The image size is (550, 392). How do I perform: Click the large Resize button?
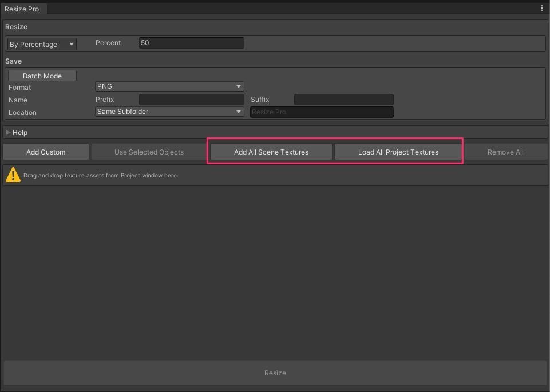pyautogui.click(x=275, y=373)
